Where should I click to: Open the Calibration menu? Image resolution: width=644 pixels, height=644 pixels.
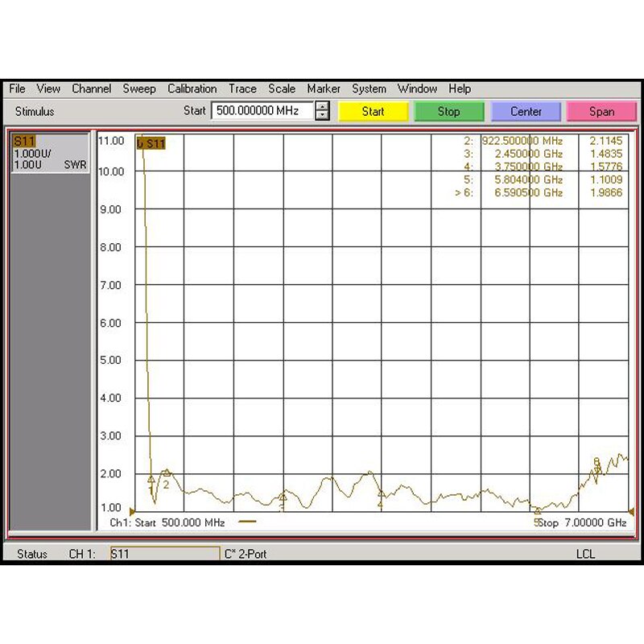pyautogui.click(x=192, y=89)
